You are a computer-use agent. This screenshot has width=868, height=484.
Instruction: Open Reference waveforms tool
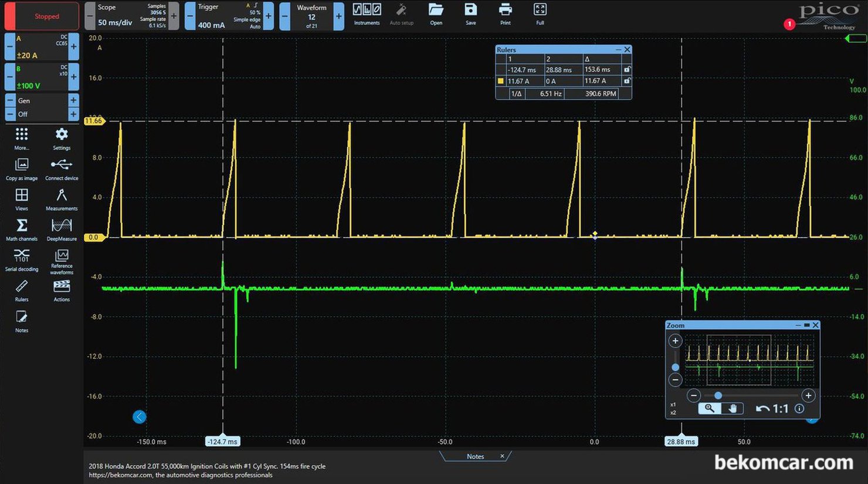[62, 262]
